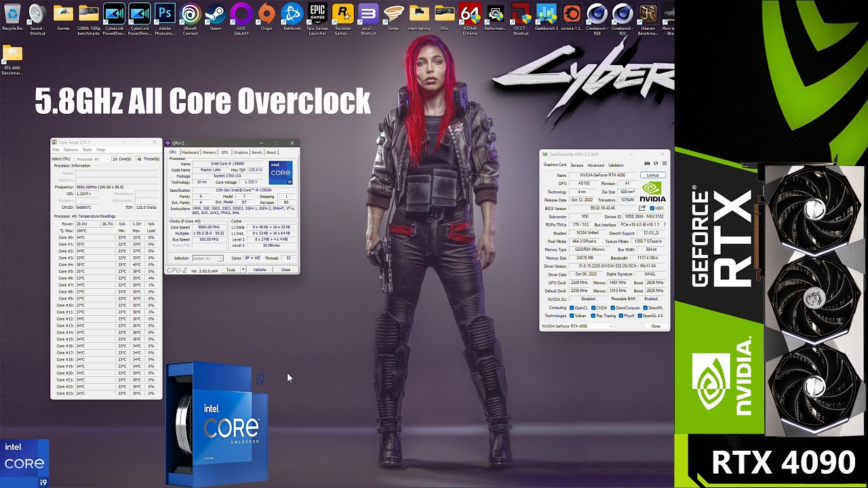
Task: Launch Ubisoft Connect desktop icon
Action: pyautogui.click(x=191, y=18)
